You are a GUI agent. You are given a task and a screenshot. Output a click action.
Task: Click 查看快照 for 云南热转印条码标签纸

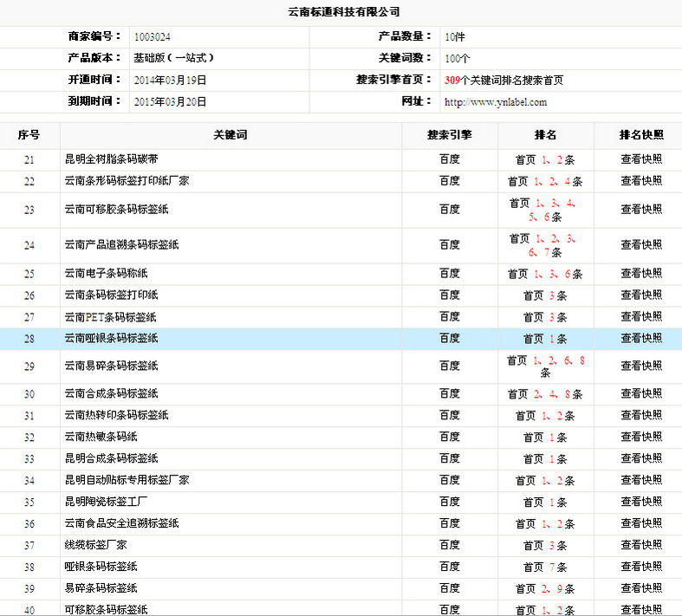tap(641, 416)
